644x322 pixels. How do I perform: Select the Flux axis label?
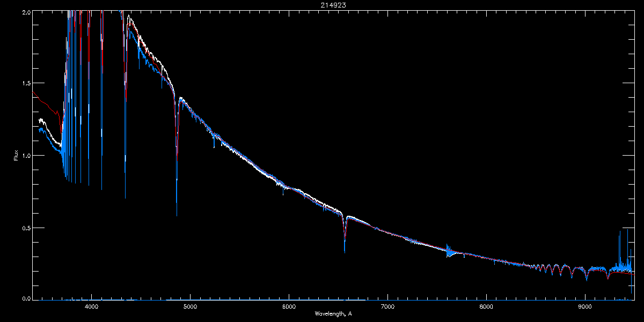(16, 156)
